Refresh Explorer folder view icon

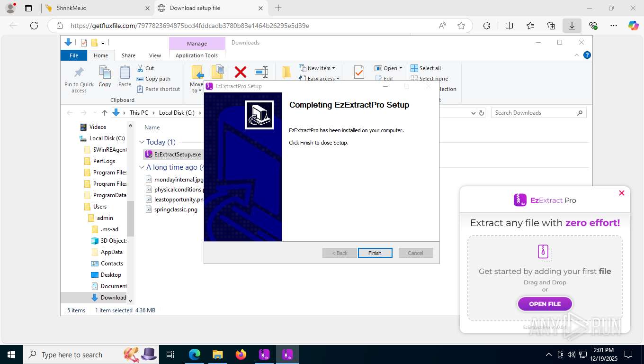click(x=482, y=113)
